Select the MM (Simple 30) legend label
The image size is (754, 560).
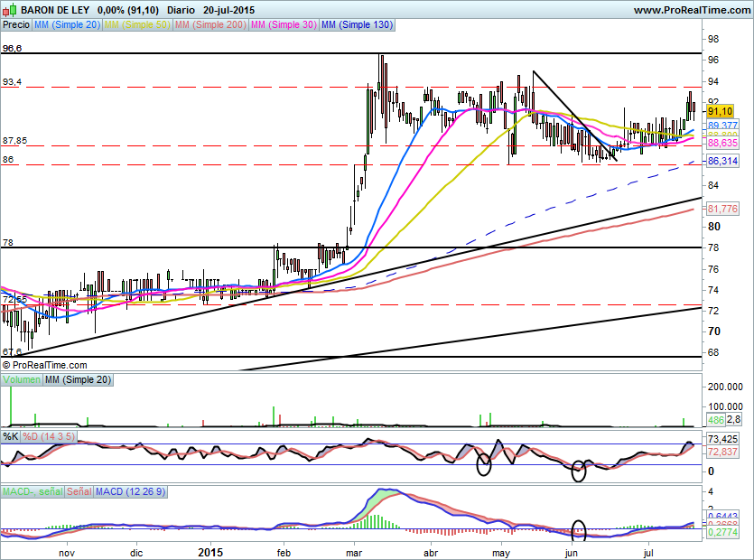coord(284,24)
